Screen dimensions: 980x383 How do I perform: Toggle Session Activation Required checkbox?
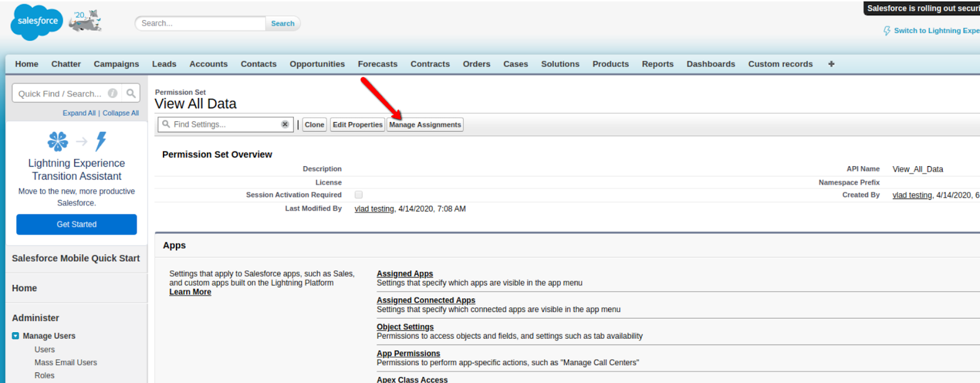pos(358,195)
